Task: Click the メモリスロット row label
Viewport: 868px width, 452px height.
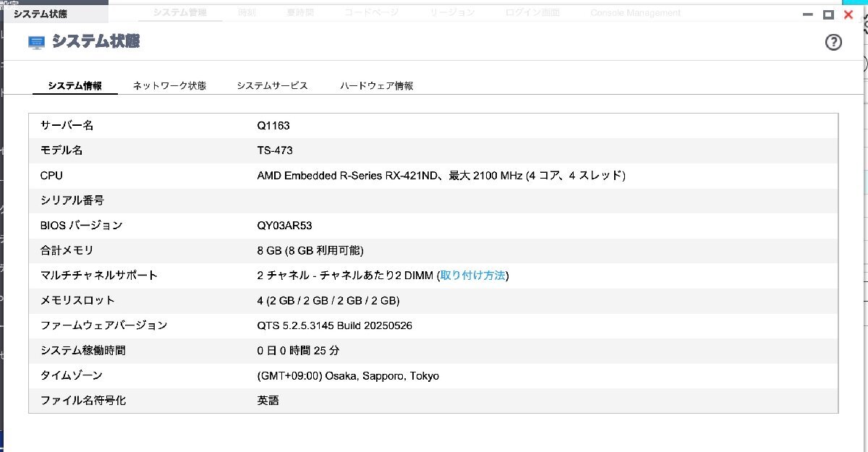Action: pyautogui.click(x=77, y=301)
